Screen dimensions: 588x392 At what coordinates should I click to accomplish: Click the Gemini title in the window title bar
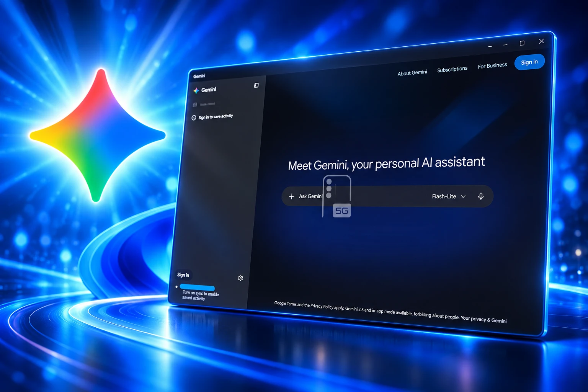(199, 76)
